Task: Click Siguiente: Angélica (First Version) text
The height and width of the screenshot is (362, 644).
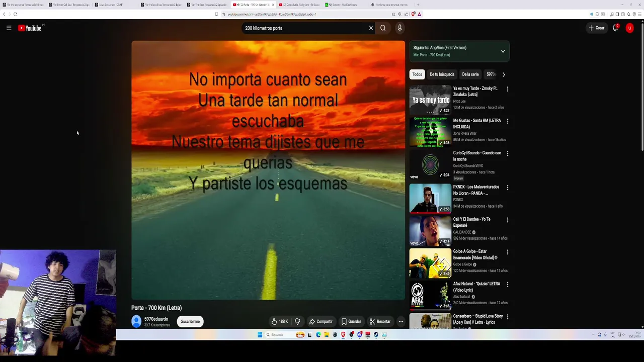Action: (440, 48)
